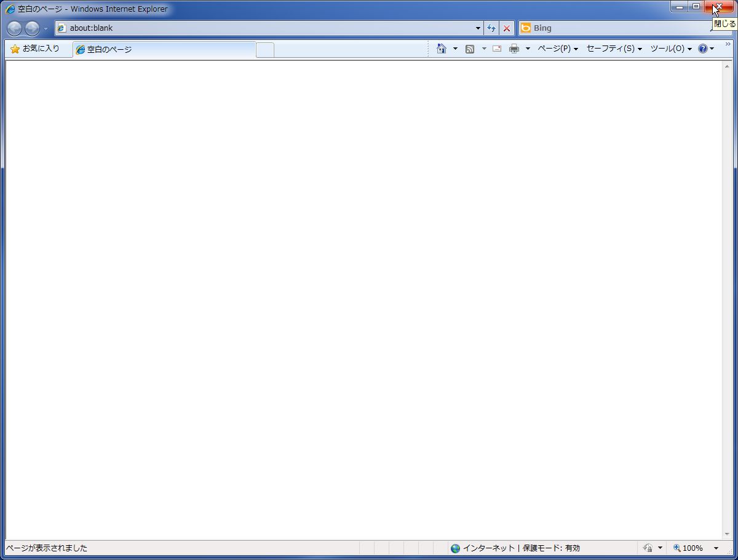Click the Bing search provider icon
This screenshot has height=560, width=738.
click(526, 28)
